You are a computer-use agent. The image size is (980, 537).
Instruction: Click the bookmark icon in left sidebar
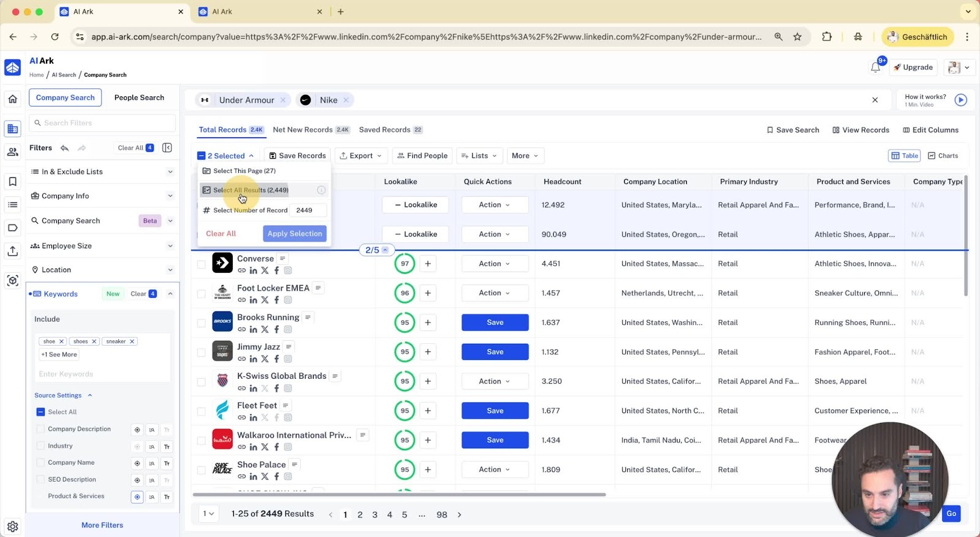13,181
